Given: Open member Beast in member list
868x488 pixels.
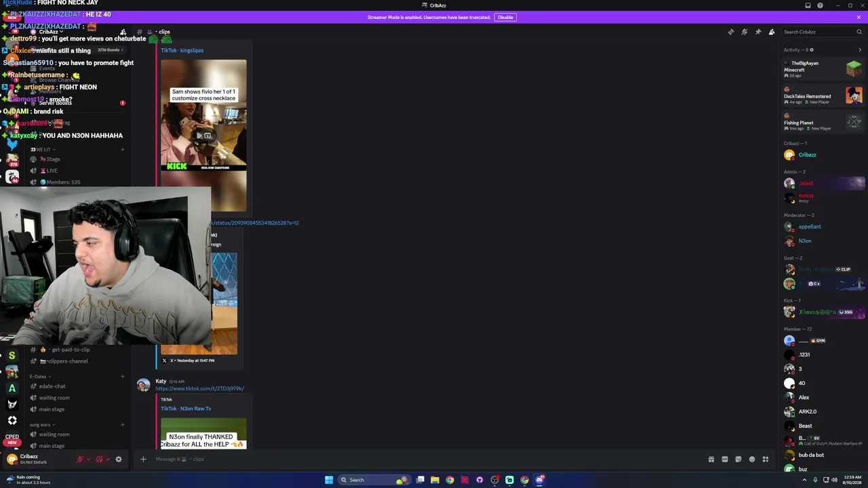Looking at the screenshot, I should [x=823, y=426].
